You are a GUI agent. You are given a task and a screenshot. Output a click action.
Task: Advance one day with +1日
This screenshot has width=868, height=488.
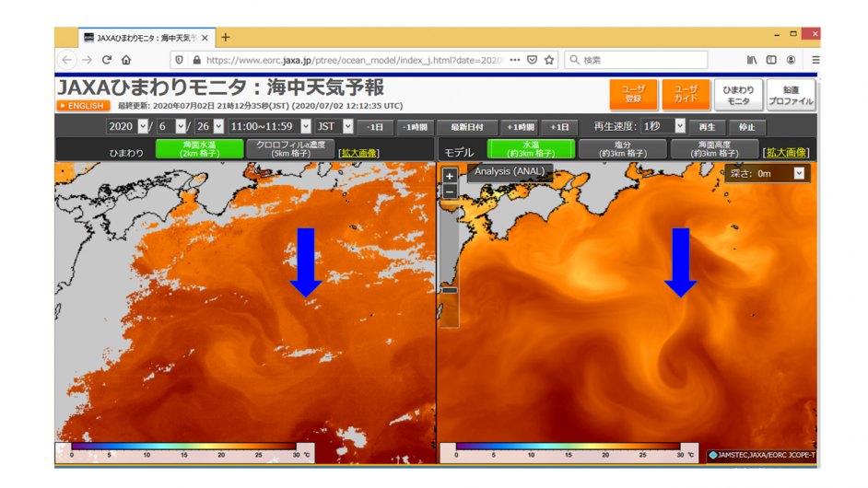click(559, 127)
